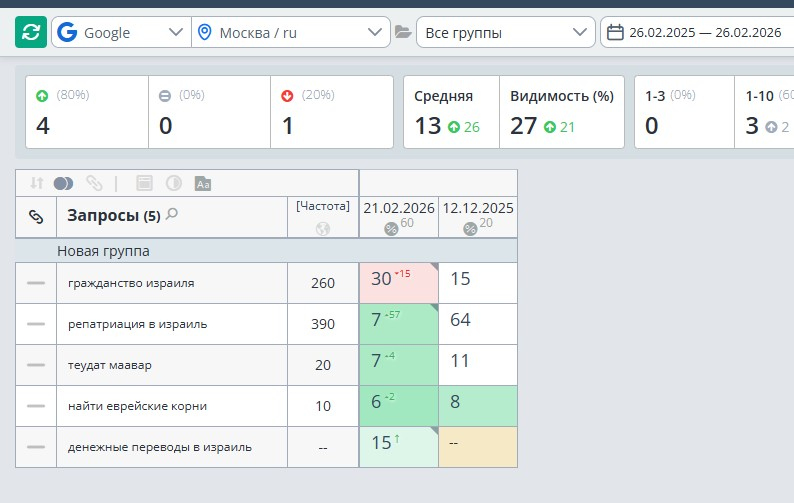Click 12.12.2025 position cell showing 11
Viewport: 794px width, 503px height.
click(x=478, y=365)
